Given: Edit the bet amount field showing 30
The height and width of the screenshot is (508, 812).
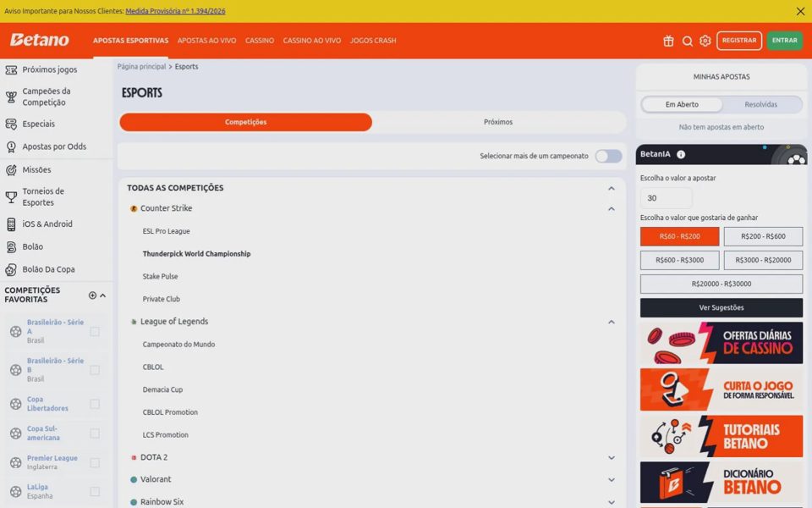Looking at the screenshot, I should tap(666, 198).
